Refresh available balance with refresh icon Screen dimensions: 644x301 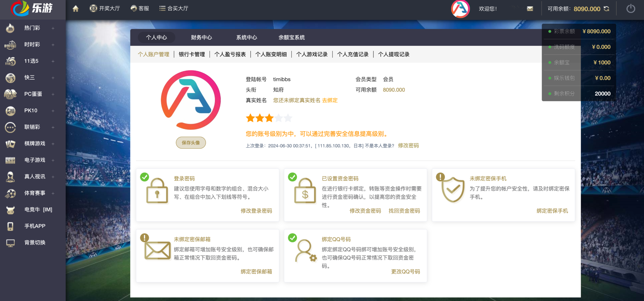coord(606,9)
